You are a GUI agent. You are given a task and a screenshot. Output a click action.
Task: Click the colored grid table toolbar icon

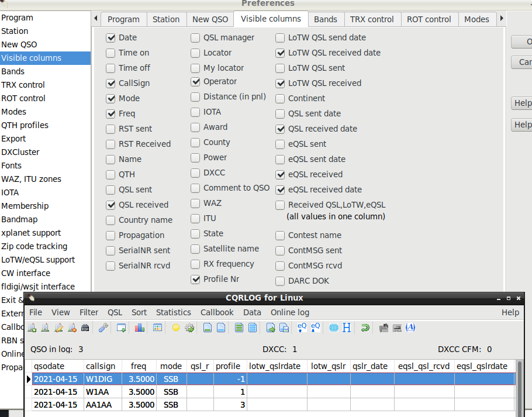(x=157, y=328)
